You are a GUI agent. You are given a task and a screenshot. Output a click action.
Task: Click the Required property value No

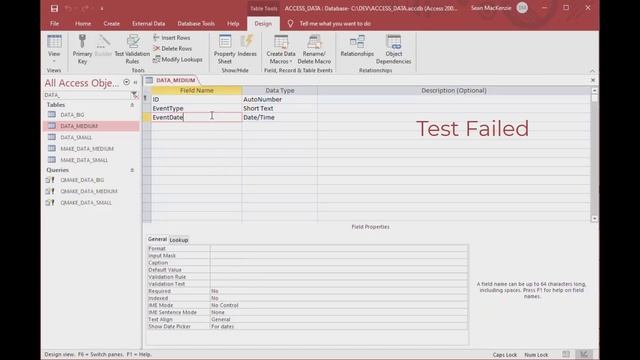pyautogui.click(x=339, y=291)
